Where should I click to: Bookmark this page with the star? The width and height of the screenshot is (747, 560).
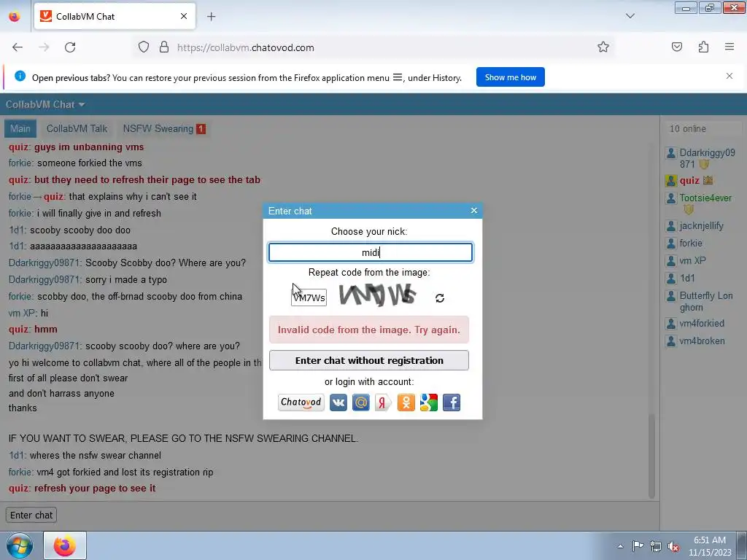tap(603, 47)
